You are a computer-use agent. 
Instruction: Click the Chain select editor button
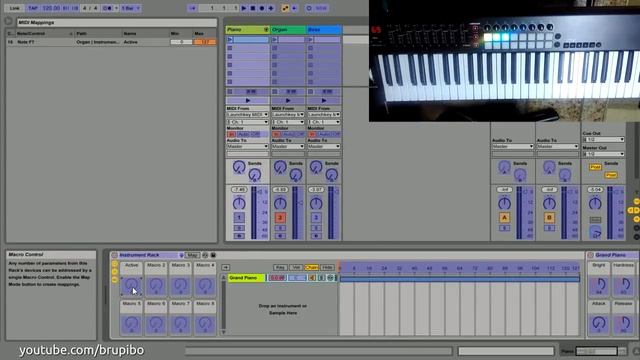[311, 267]
